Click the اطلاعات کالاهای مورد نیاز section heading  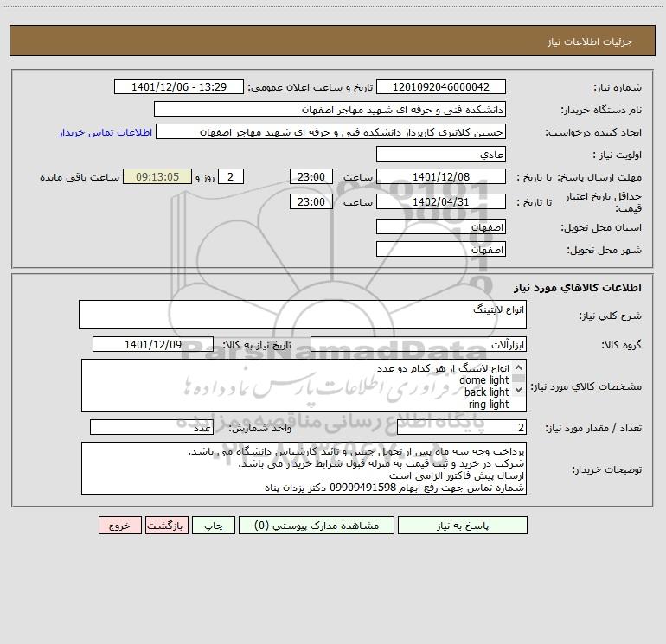coord(578,287)
